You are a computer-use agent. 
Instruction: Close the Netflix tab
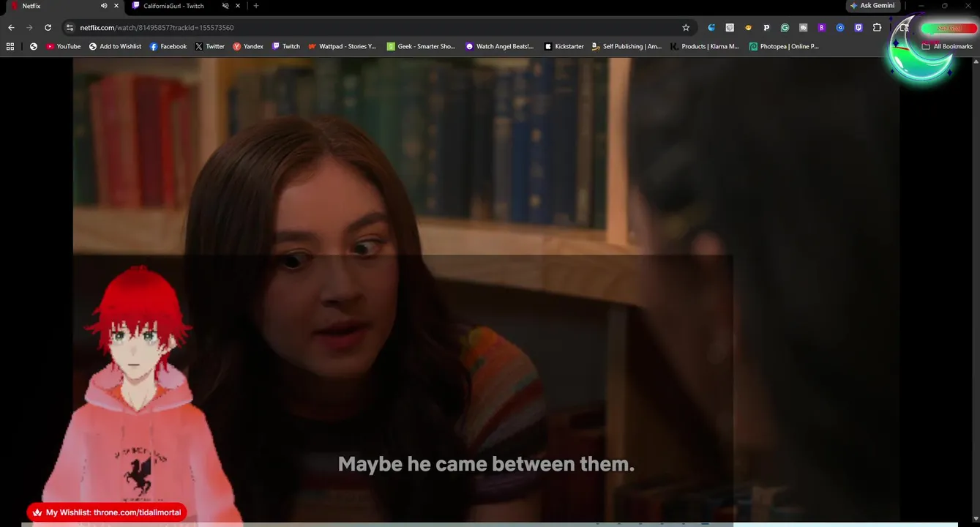[116, 6]
